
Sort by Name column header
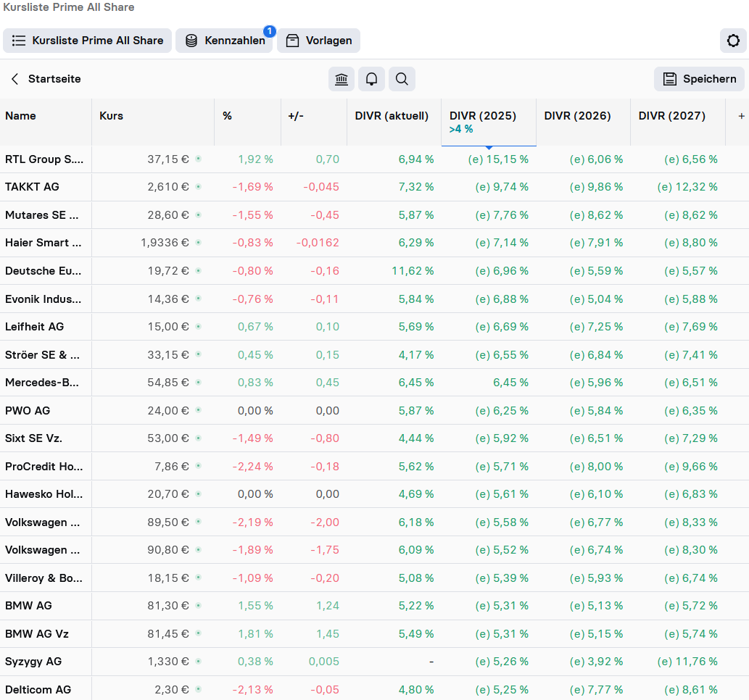pyautogui.click(x=20, y=116)
